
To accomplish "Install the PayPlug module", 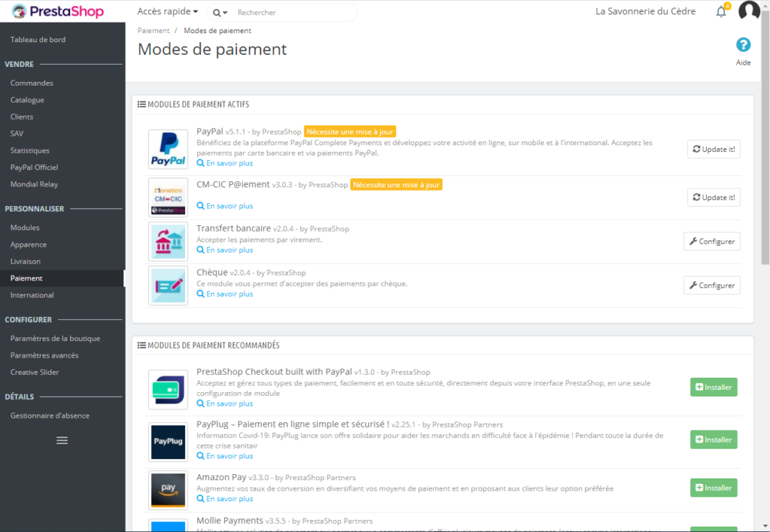I will point(714,440).
